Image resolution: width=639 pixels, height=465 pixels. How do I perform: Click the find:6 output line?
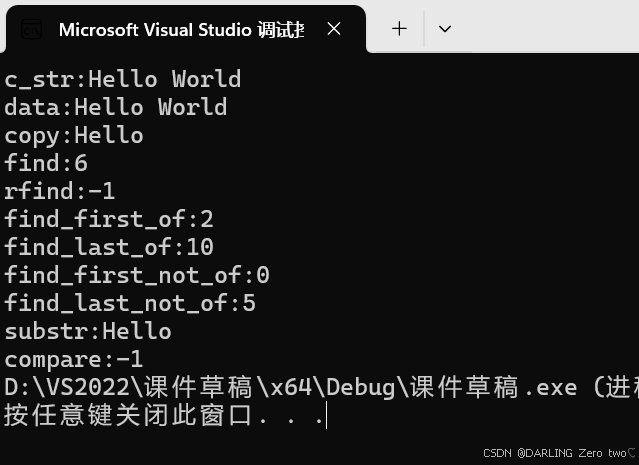(46, 163)
